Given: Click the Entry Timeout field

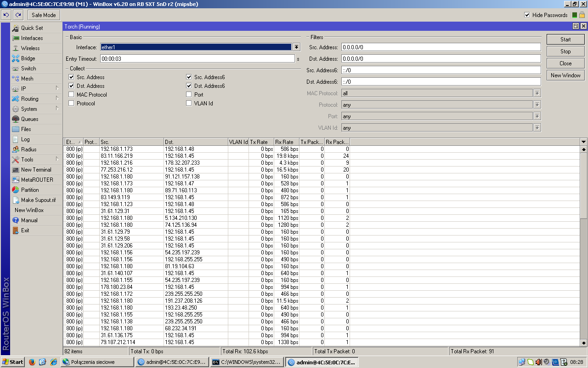Looking at the screenshot, I should [197, 59].
